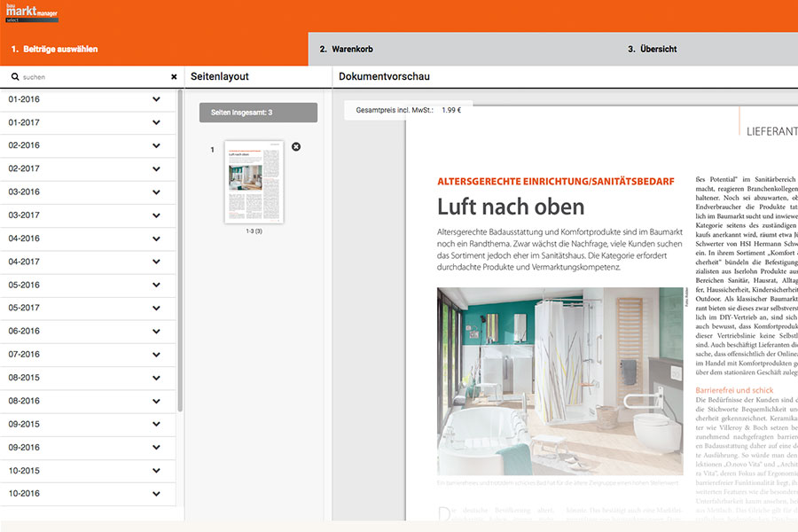Expand the 01-2016 issue chevron

tap(156, 99)
